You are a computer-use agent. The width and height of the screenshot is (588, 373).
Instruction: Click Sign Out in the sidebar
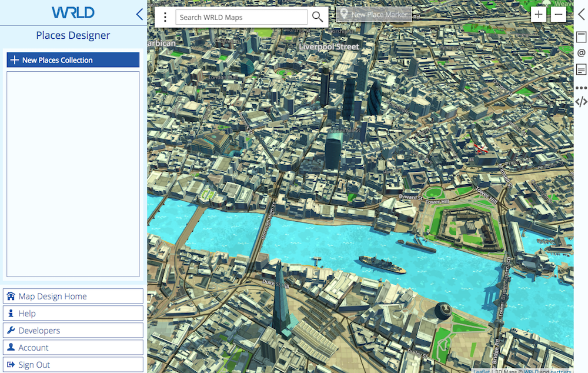tap(73, 365)
